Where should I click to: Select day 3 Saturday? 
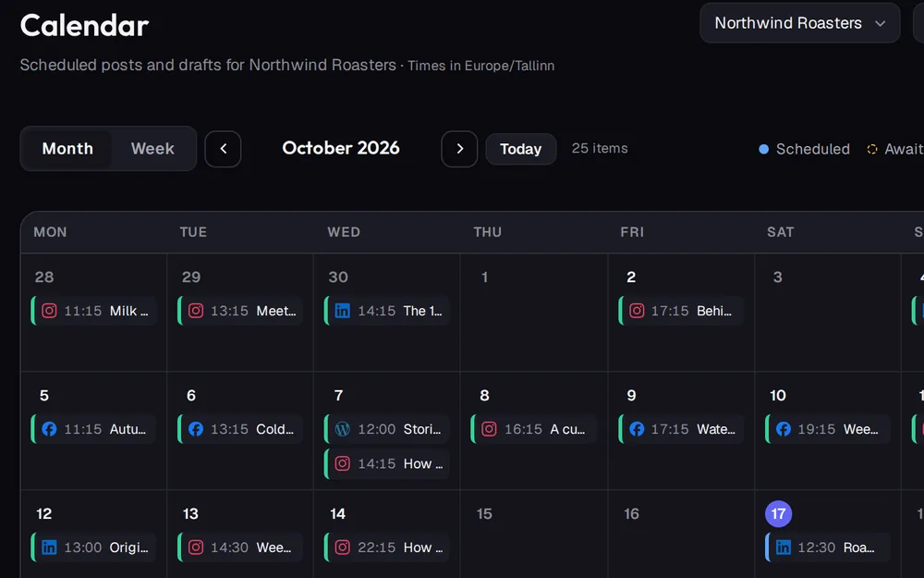click(778, 277)
